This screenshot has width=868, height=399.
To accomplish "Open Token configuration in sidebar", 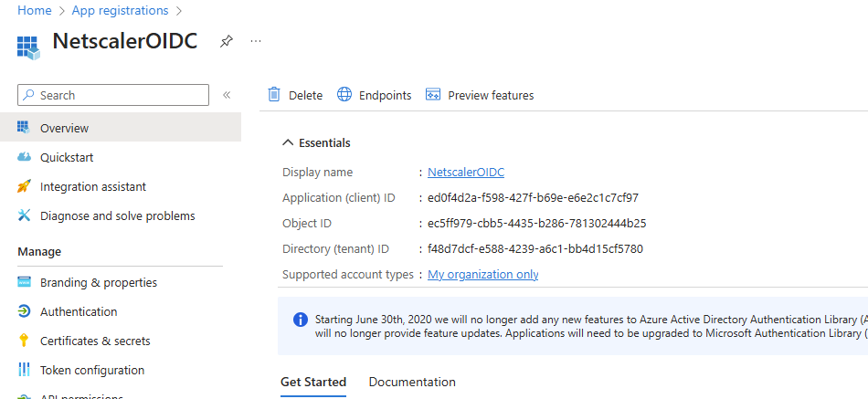I will pyautogui.click(x=91, y=370).
